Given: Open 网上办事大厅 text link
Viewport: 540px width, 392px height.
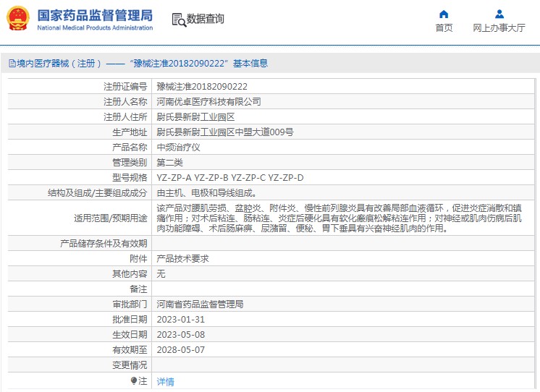Looking at the screenshot, I should pos(499,28).
